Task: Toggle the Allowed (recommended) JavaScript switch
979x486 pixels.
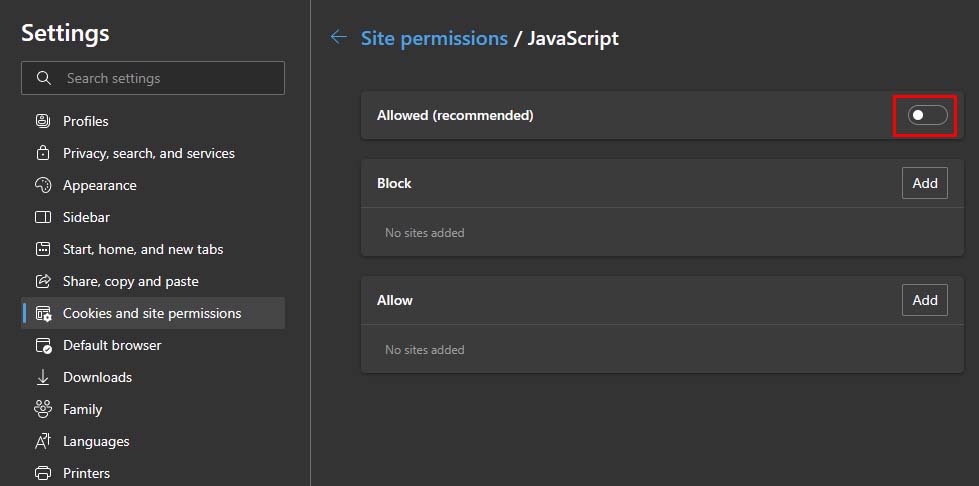Action: [x=927, y=116]
